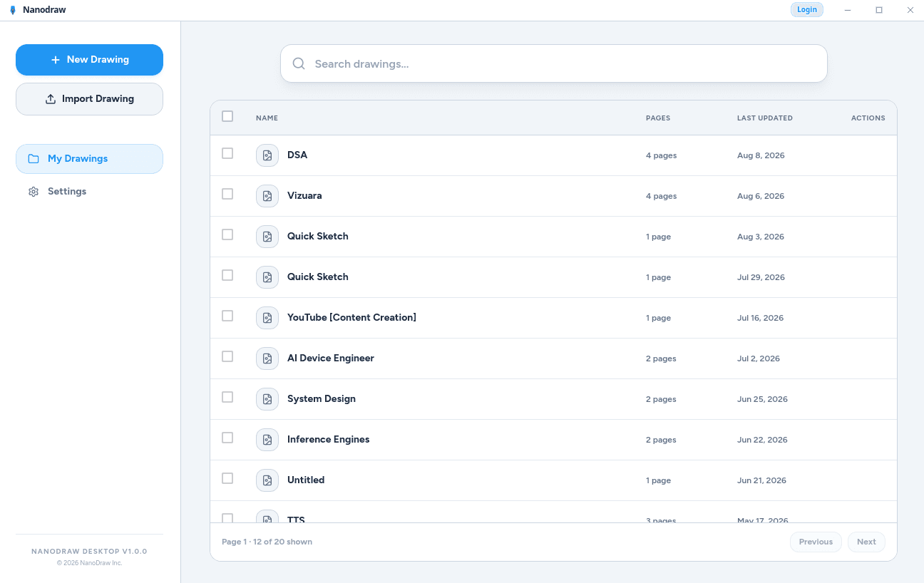Open the drawing named DSA
This screenshot has height=583, width=924.
(x=297, y=155)
